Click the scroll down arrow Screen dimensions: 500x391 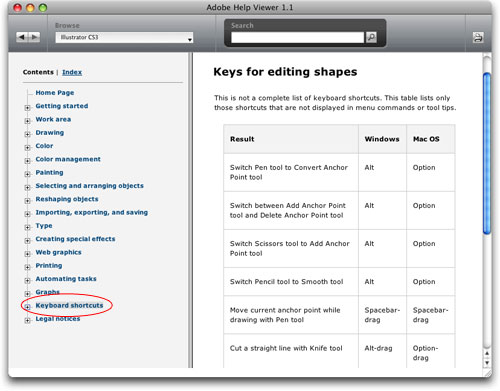click(487, 362)
